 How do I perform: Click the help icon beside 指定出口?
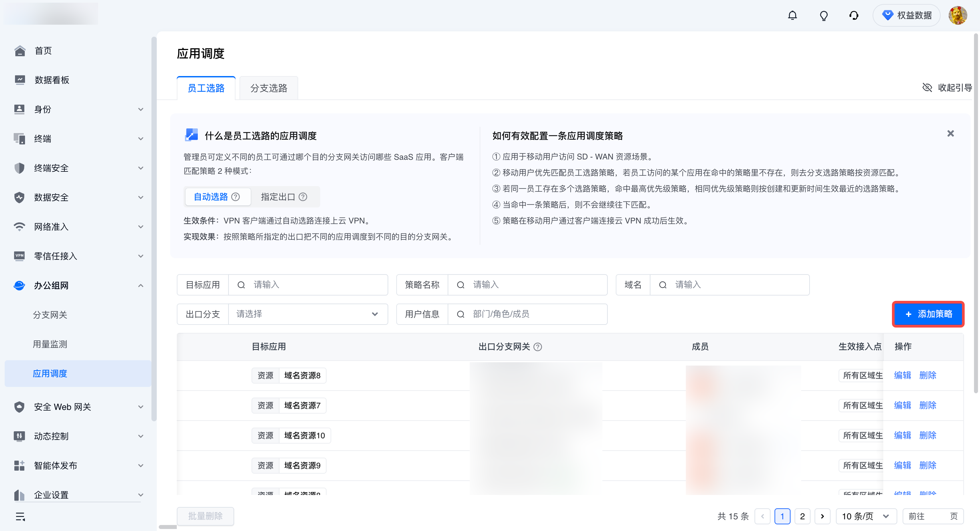303,197
